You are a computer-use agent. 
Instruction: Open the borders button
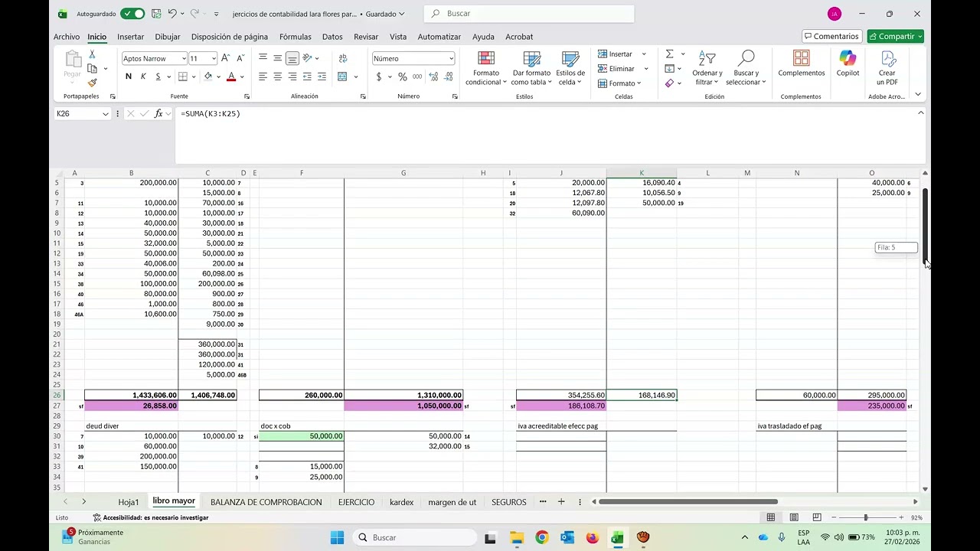(182, 77)
